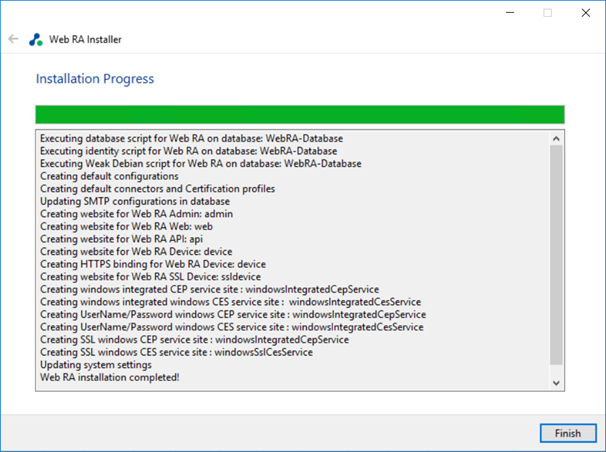This screenshot has height=452, width=606.
Task: Close the Web RA Installer window
Action: pos(586,13)
